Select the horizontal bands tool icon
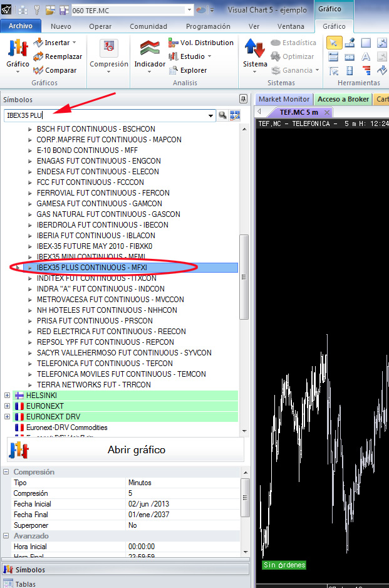The image size is (389, 588). [333, 56]
